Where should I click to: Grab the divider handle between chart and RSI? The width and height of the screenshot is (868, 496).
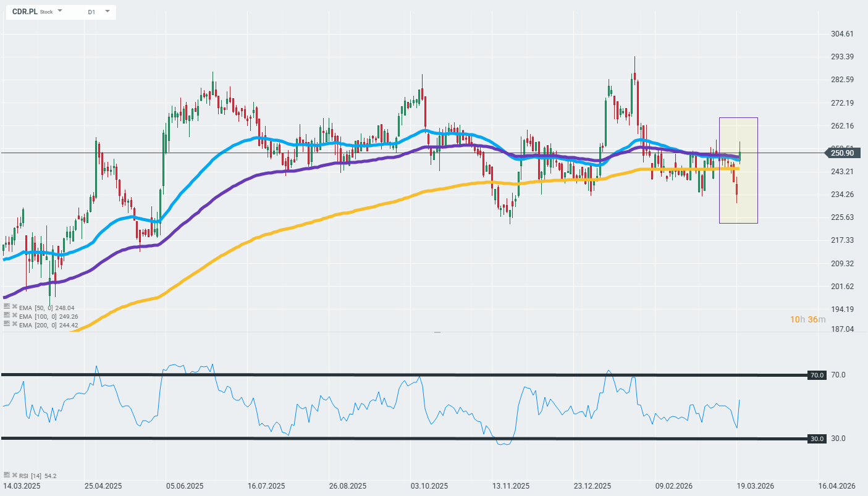tap(437, 332)
